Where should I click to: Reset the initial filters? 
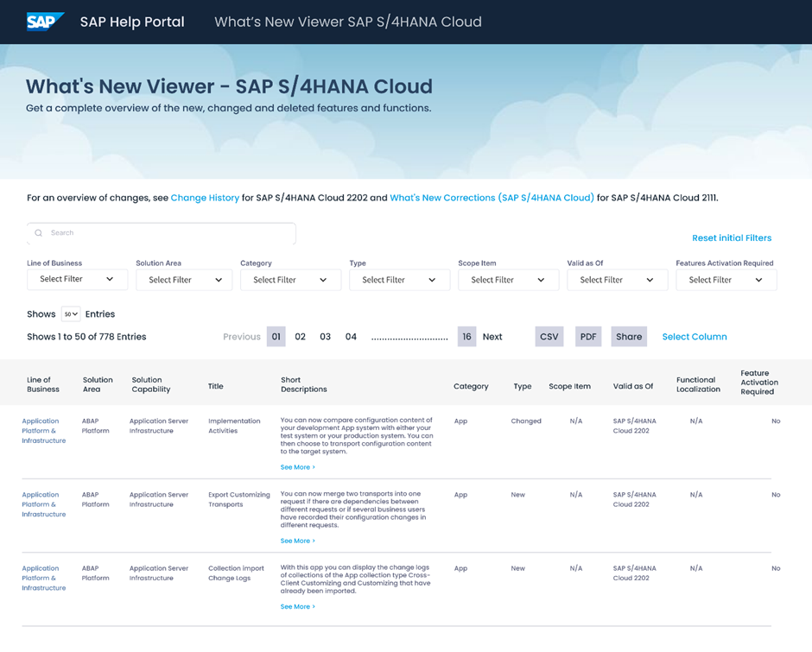pos(732,237)
